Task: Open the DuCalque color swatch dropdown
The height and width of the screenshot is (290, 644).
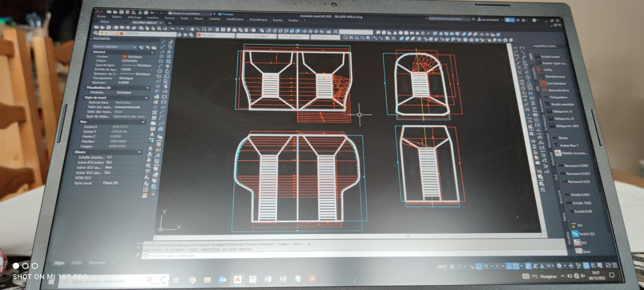Action: pos(215,36)
